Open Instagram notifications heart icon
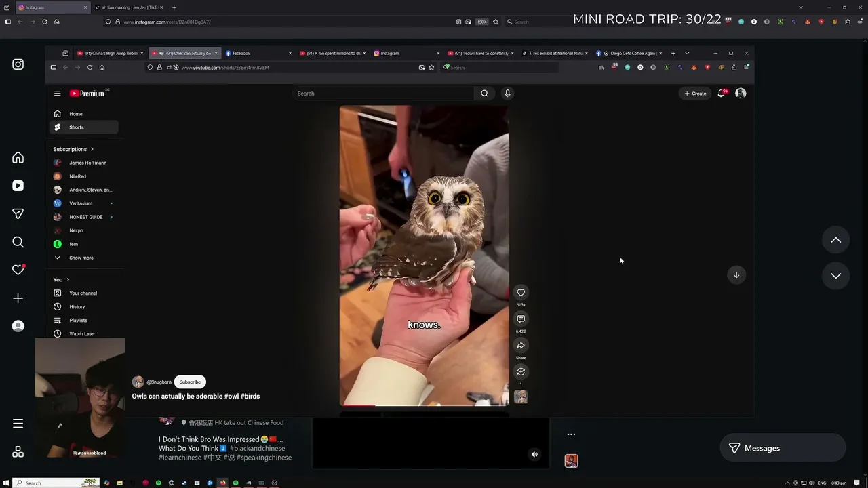The width and height of the screenshot is (868, 488). (18, 270)
